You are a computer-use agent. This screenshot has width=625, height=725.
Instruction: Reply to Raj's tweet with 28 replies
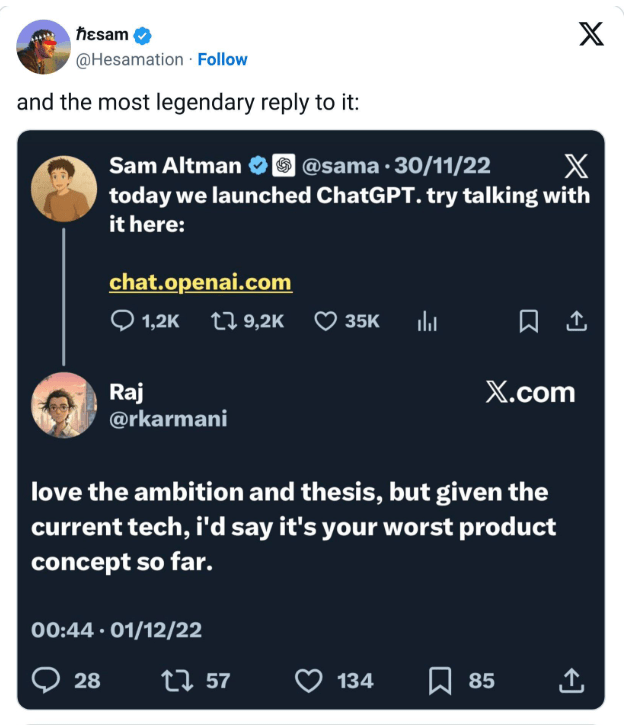click(x=47, y=680)
